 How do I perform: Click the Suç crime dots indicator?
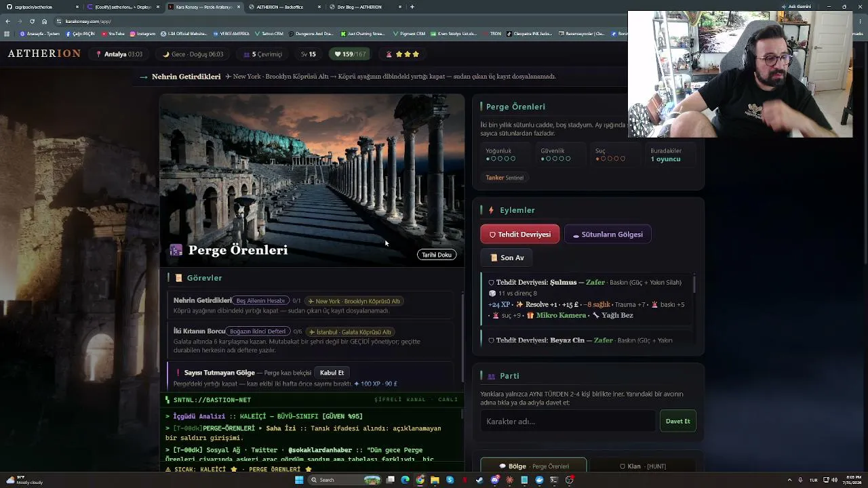click(610, 159)
